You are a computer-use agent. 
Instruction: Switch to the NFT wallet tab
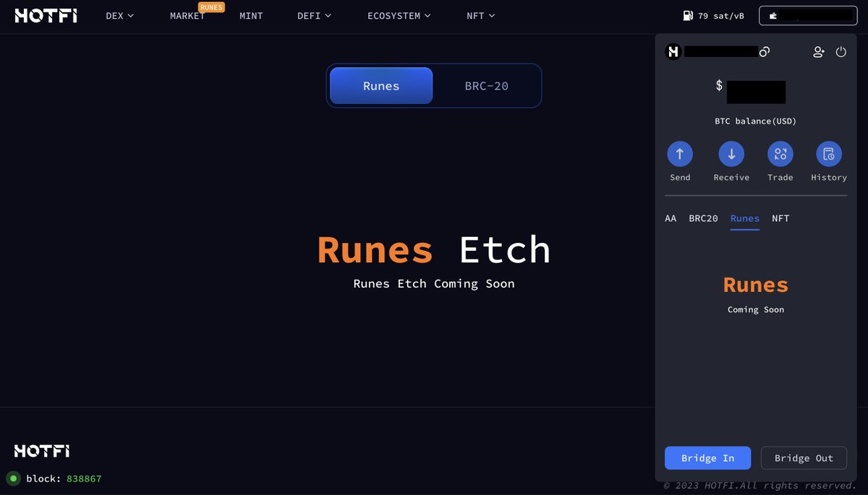click(x=780, y=218)
